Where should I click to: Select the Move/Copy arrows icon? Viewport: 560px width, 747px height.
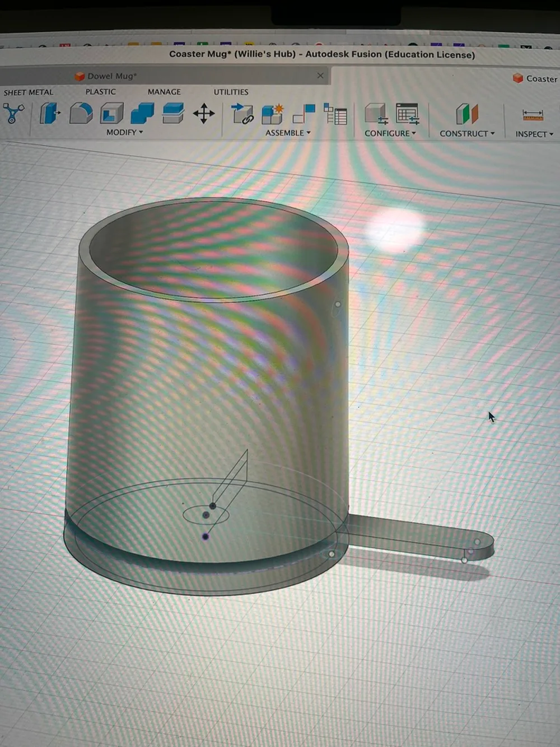tap(204, 114)
